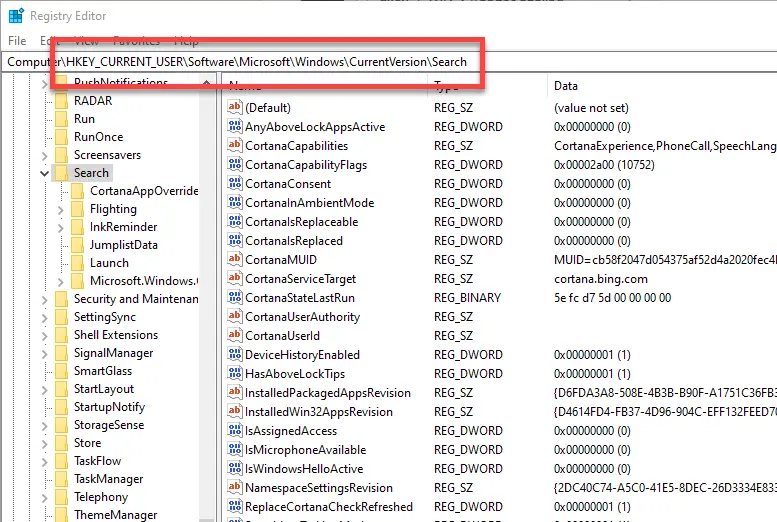This screenshot has height=522, width=777.
Task: Click the ReplaceCortanaCheckRefreshed DWORD icon
Action: [x=234, y=506]
